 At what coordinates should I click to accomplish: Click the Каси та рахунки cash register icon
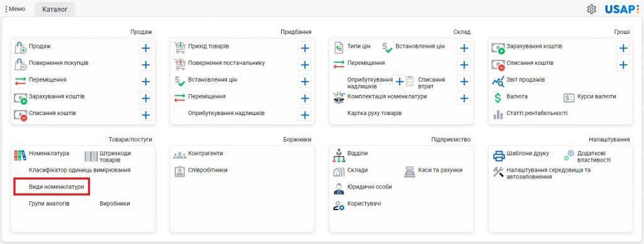coord(410,172)
